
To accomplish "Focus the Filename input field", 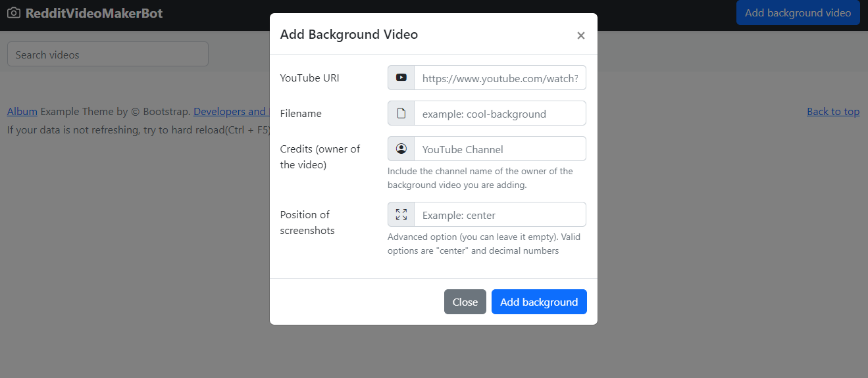I will (500, 113).
